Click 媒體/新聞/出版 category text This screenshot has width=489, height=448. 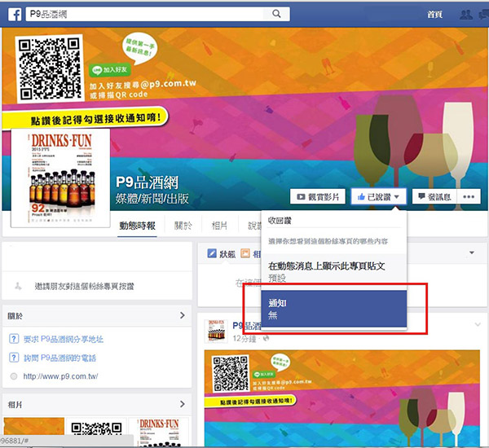click(152, 199)
